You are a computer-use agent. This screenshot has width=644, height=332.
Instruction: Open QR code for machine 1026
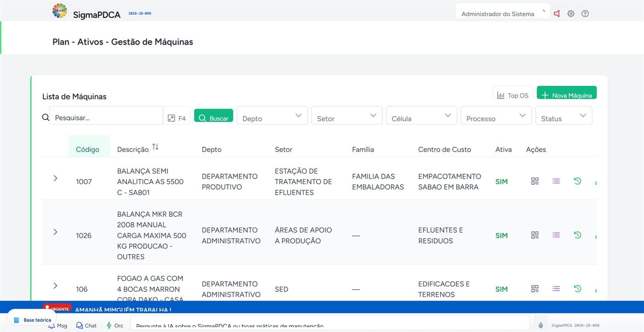tap(535, 235)
